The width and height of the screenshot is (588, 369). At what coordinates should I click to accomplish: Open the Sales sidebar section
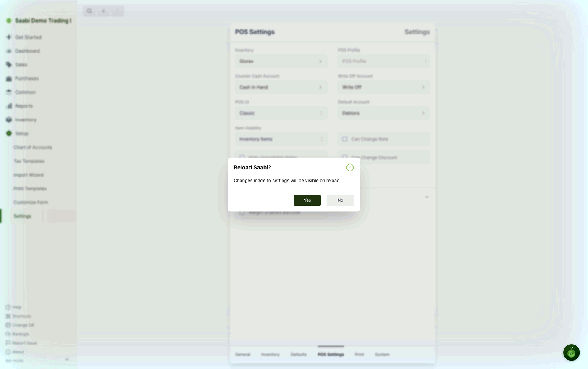point(21,65)
